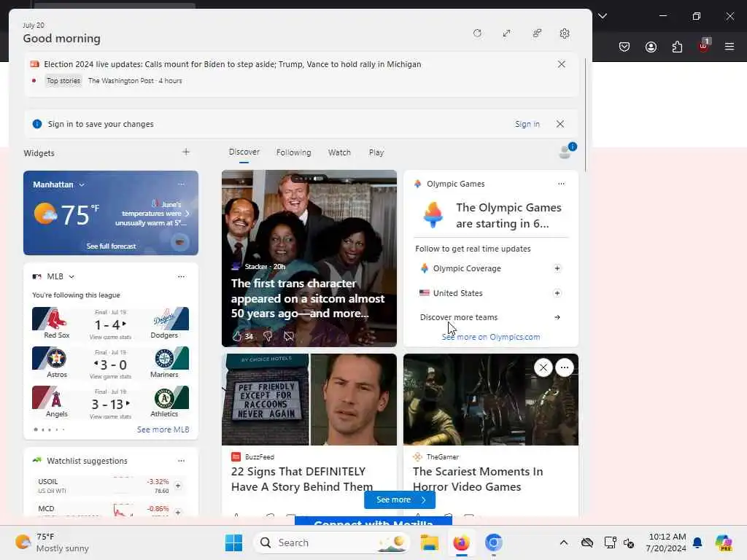The image size is (747, 560).
Task: Open notification bell in system tray
Action: [x=697, y=542]
